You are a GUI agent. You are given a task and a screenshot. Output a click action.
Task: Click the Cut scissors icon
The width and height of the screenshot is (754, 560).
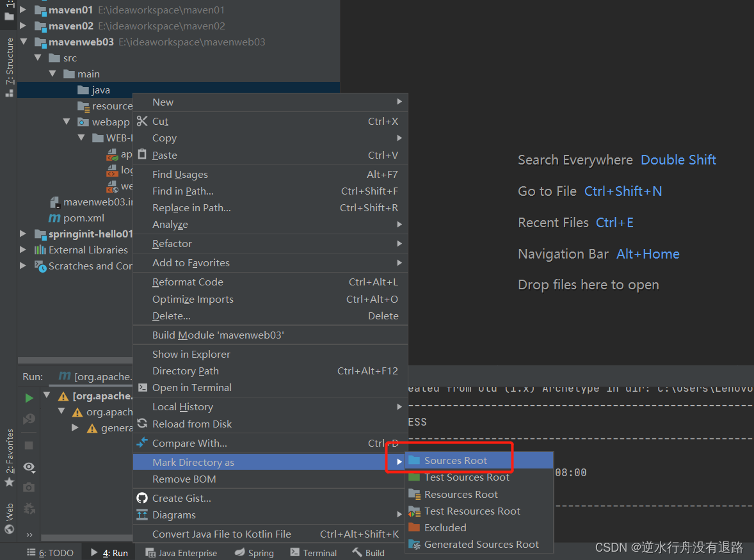(142, 121)
